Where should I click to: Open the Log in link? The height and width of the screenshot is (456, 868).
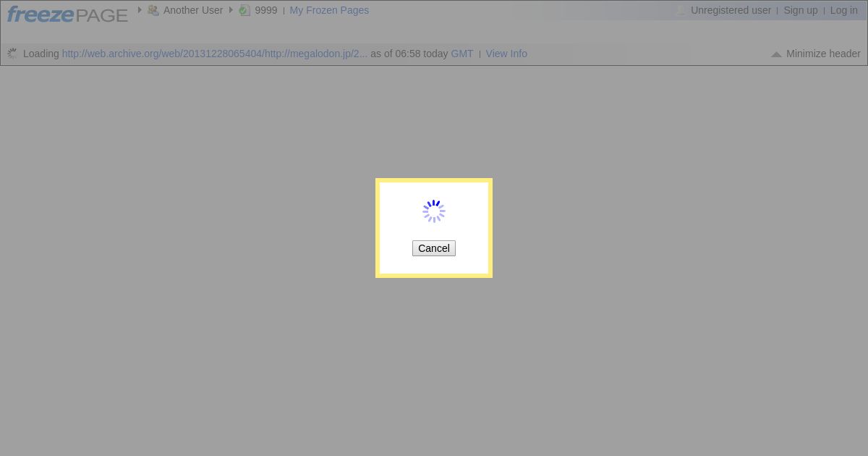(844, 10)
